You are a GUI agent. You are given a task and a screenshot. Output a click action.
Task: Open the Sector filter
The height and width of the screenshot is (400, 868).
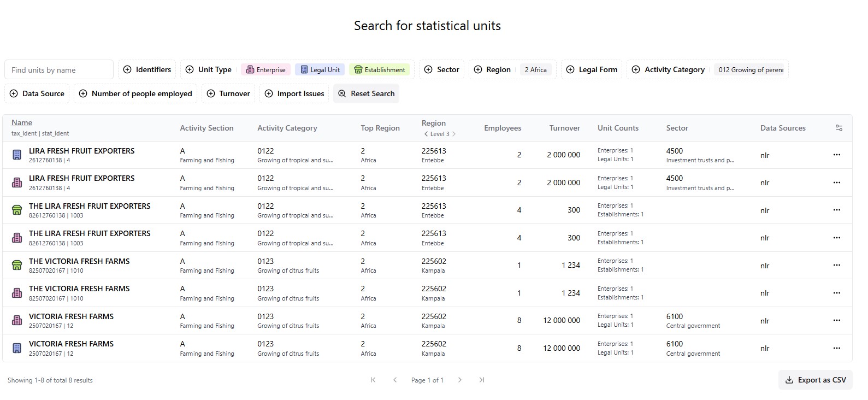click(441, 69)
